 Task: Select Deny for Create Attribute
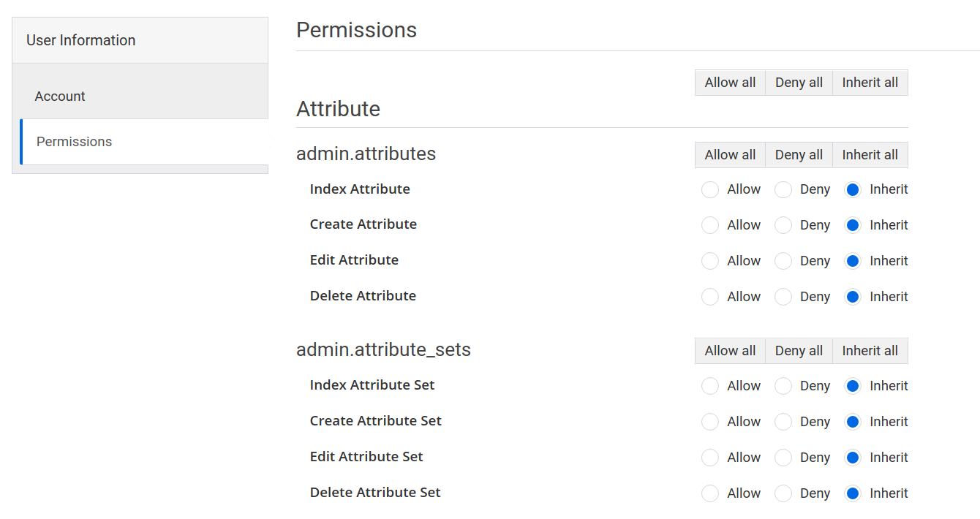[x=783, y=225]
